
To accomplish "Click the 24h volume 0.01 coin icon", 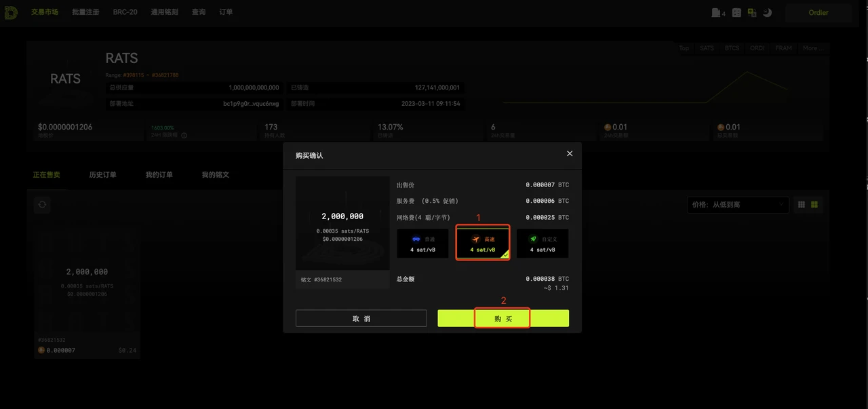I will click(x=608, y=127).
